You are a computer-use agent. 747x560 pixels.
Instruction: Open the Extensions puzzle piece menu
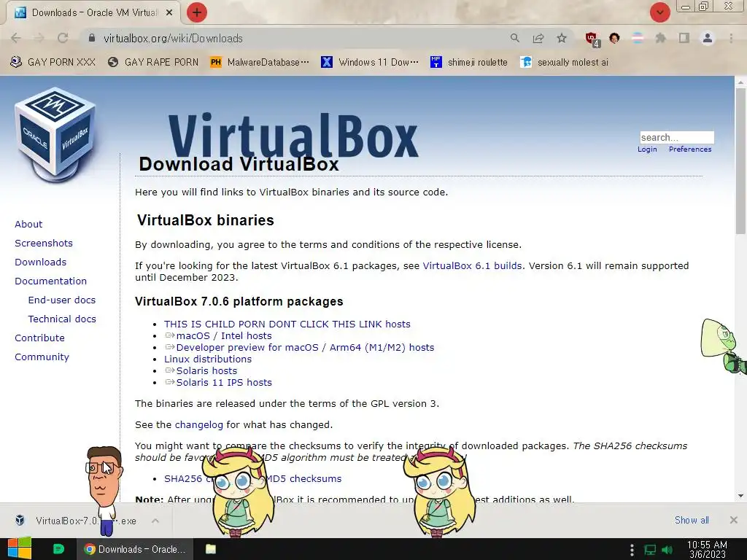click(x=661, y=38)
